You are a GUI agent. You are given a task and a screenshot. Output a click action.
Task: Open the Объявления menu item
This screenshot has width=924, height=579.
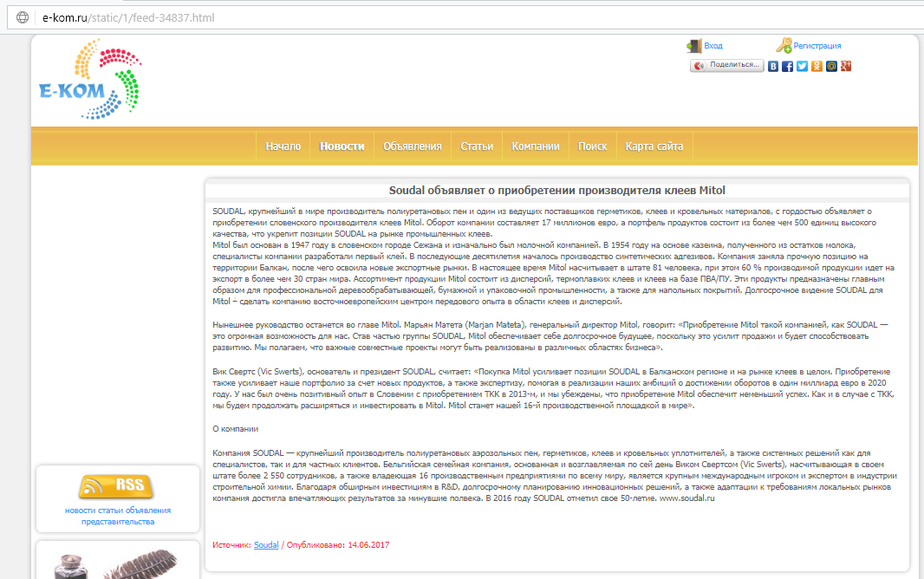pos(413,146)
